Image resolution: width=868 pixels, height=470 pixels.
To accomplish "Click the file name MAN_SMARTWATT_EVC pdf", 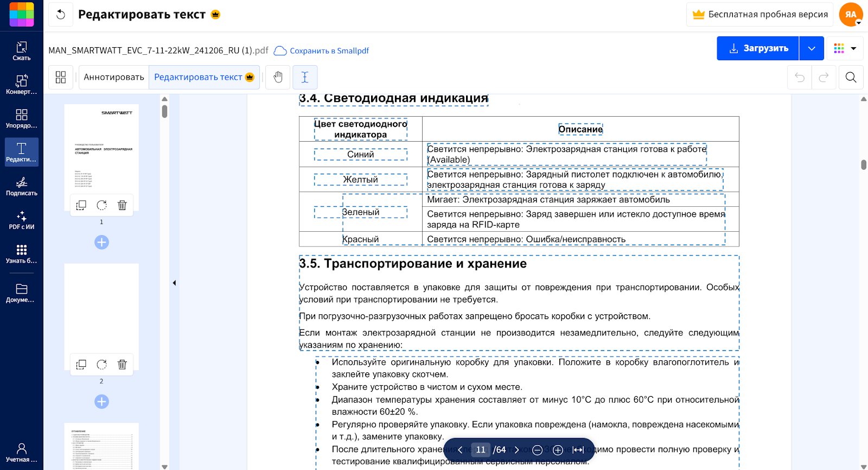I will 158,50.
